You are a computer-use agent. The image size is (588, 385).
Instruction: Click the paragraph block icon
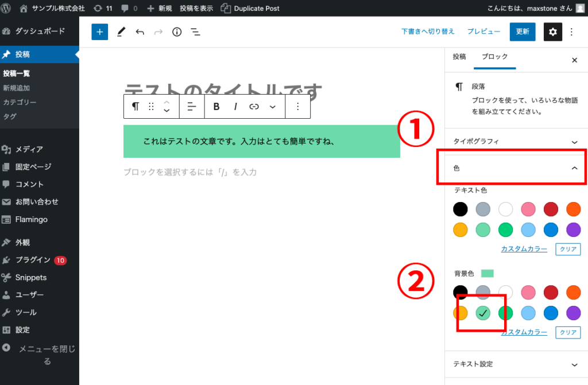(x=136, y=106)
